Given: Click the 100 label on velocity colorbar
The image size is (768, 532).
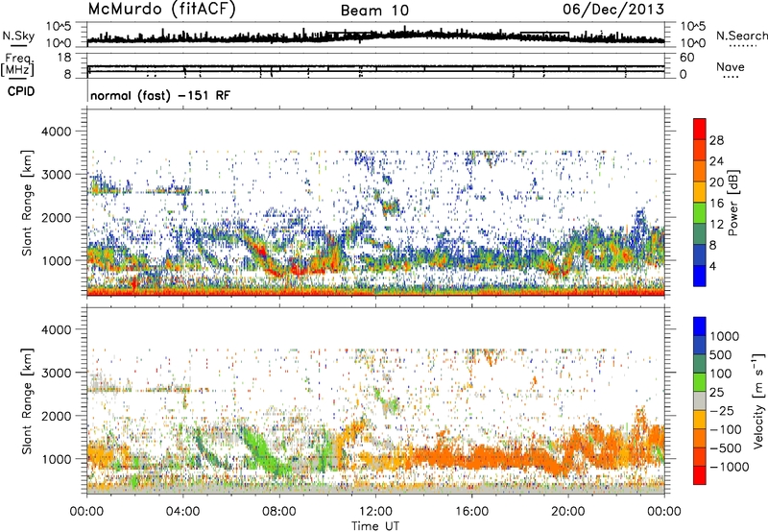Looking at the screenshot, I should point(721,374).
